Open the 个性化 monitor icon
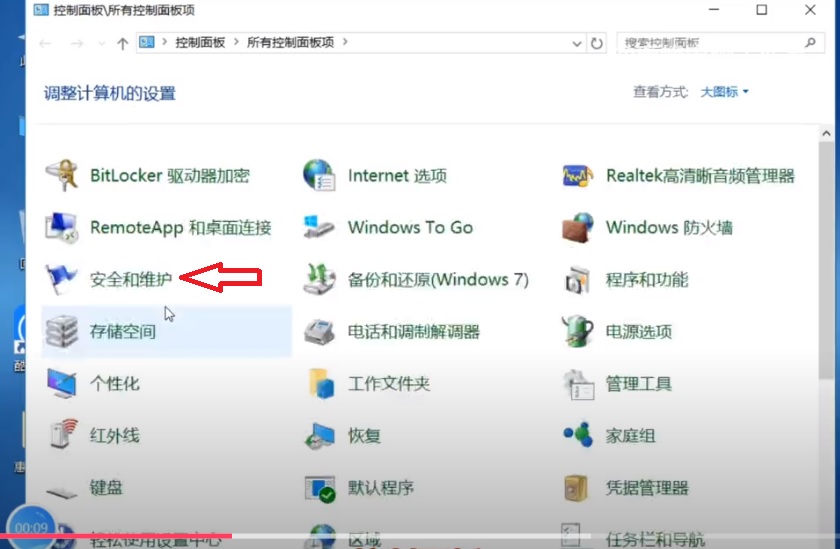This screenshot has height=549, width=840. pos(62,383)
